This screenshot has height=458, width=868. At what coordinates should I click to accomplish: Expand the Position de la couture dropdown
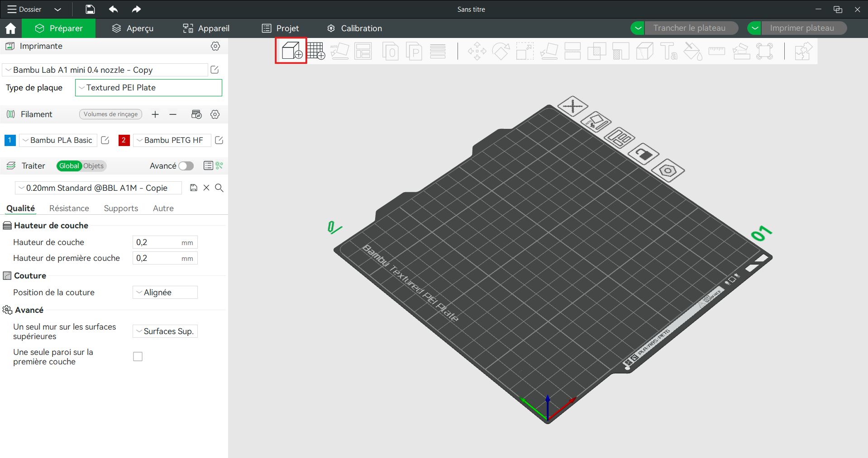pos(165,293)
